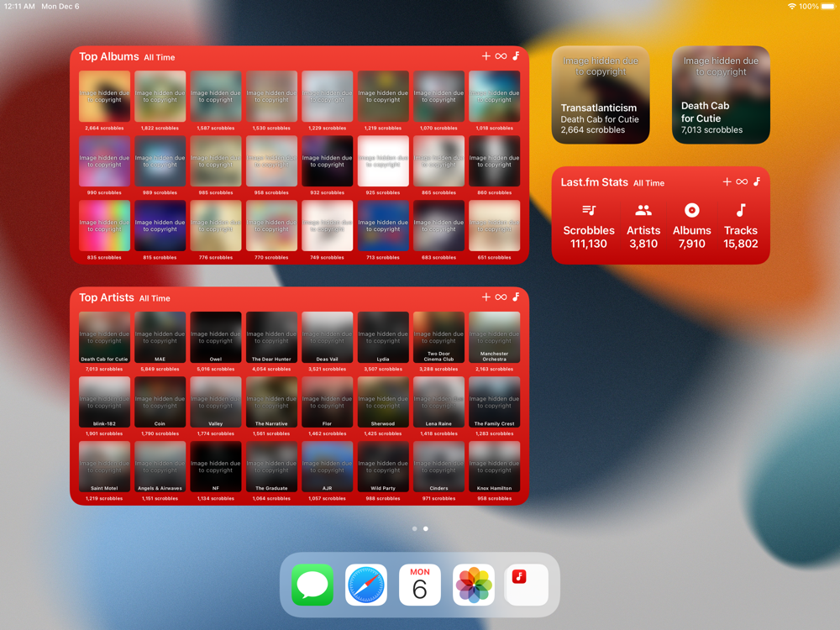The width and height of the screenshot is (840, 630).
Task: Tap the 'Last.fm Stats' widget title
Action: [594, 182]
